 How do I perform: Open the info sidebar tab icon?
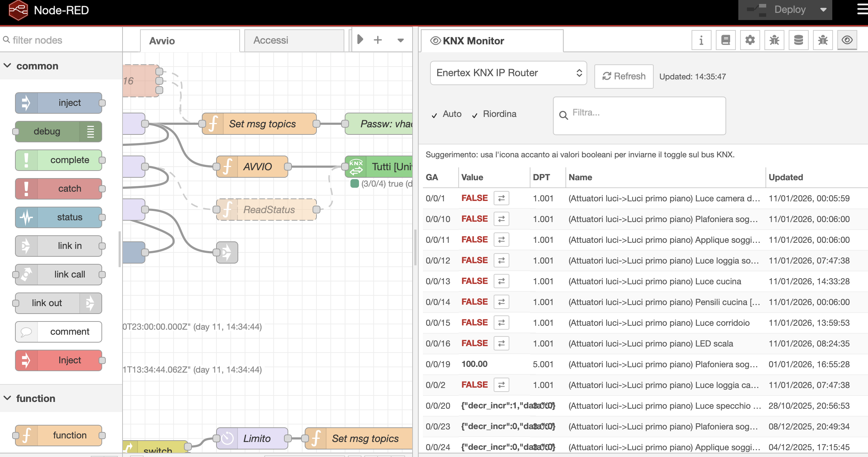click(x=701, y=40)
